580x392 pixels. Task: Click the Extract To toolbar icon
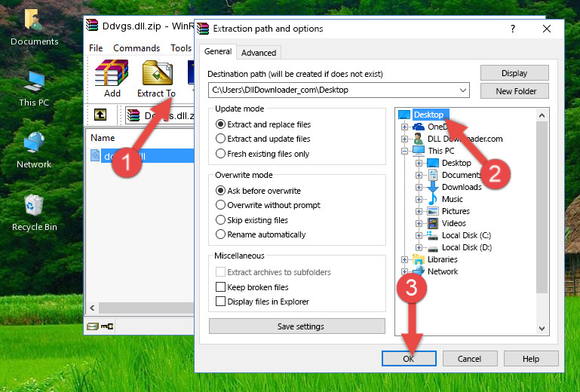point(156,78)
